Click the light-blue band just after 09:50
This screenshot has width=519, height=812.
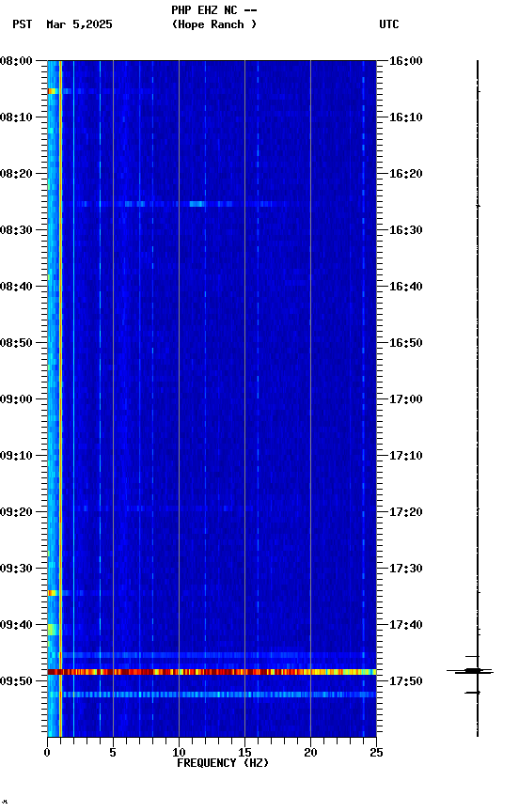pyautogui.click(x=212, y=695)
